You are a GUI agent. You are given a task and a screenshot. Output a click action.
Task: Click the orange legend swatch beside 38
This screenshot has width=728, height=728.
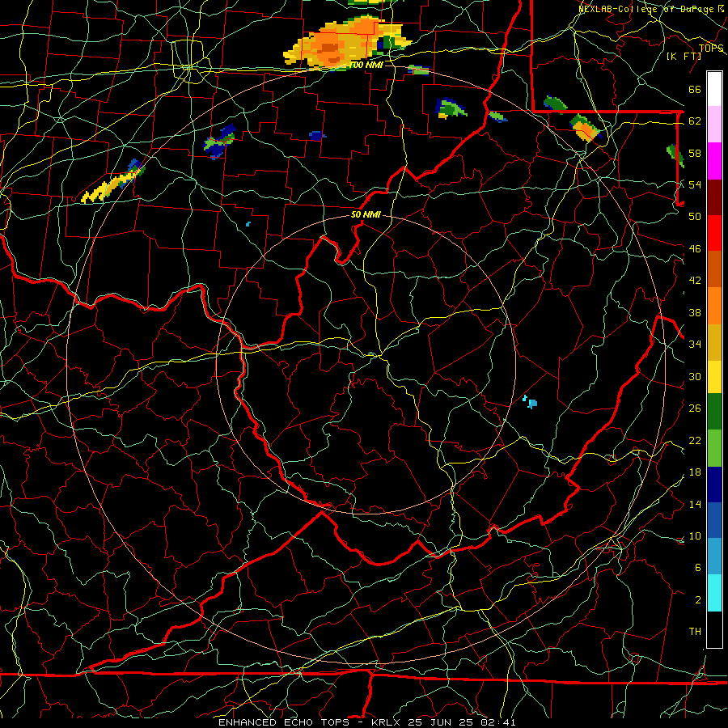(x=714, y=305)
